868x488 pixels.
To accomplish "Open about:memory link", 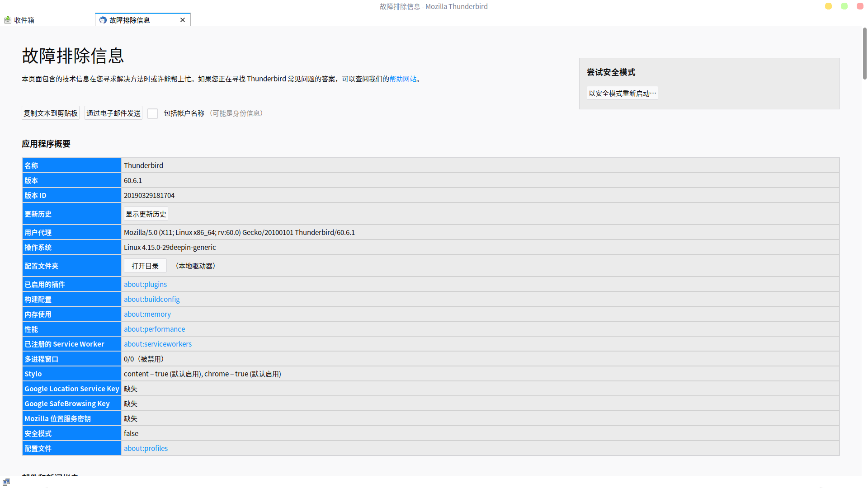I will point(147,314).
